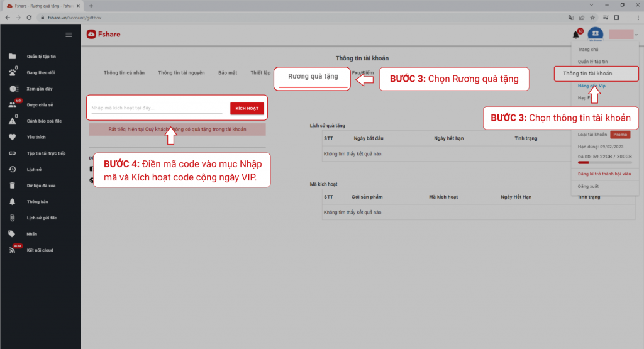Open Quản lý tập tin folder icon
644x349 pixels.
[x=13, y=57]
